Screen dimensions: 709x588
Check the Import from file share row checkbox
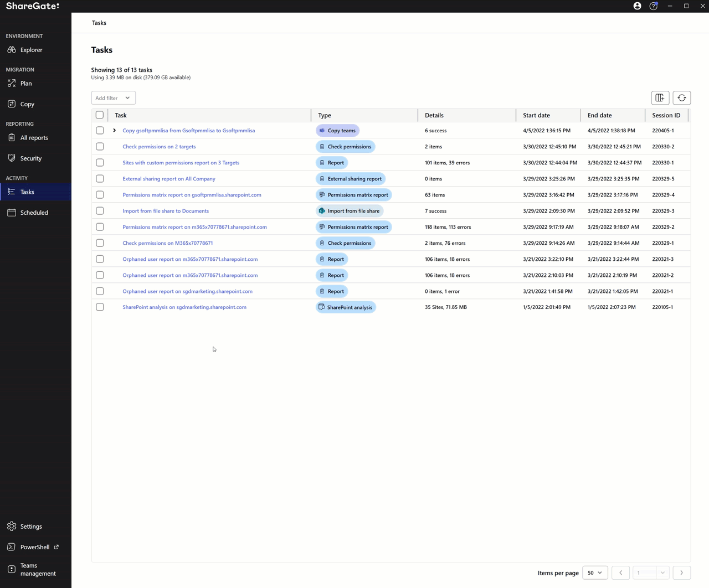(x=100, y=211)
